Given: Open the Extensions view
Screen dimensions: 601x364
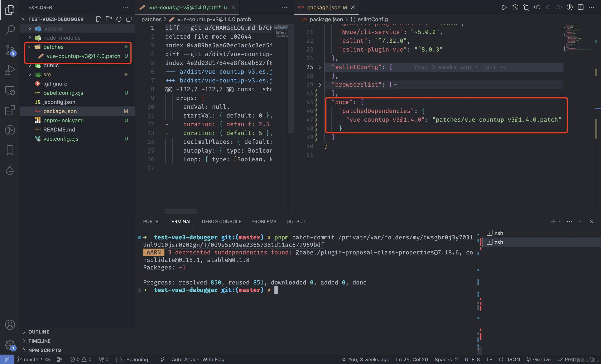Looking at the screenshot, I should coord(10,110).
